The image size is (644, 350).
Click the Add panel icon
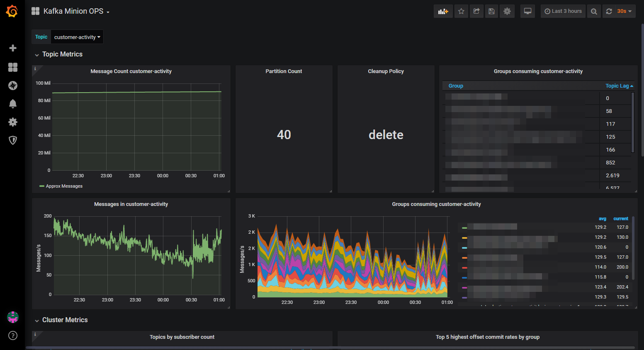pos(443,11)
